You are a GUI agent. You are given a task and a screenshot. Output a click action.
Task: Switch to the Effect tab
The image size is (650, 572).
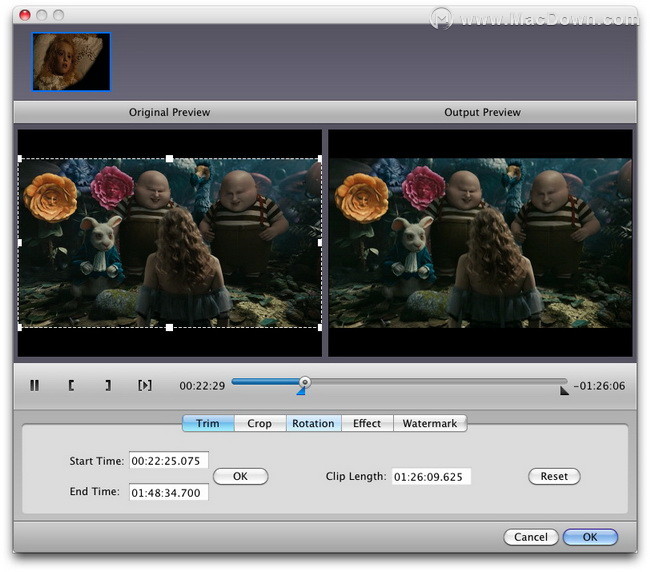[367, 423]
